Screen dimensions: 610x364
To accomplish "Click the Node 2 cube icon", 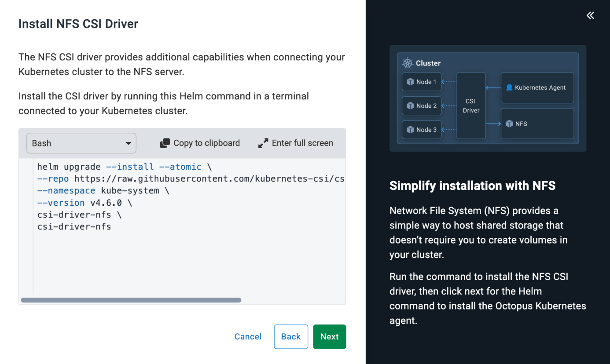I will pos(410,106).
